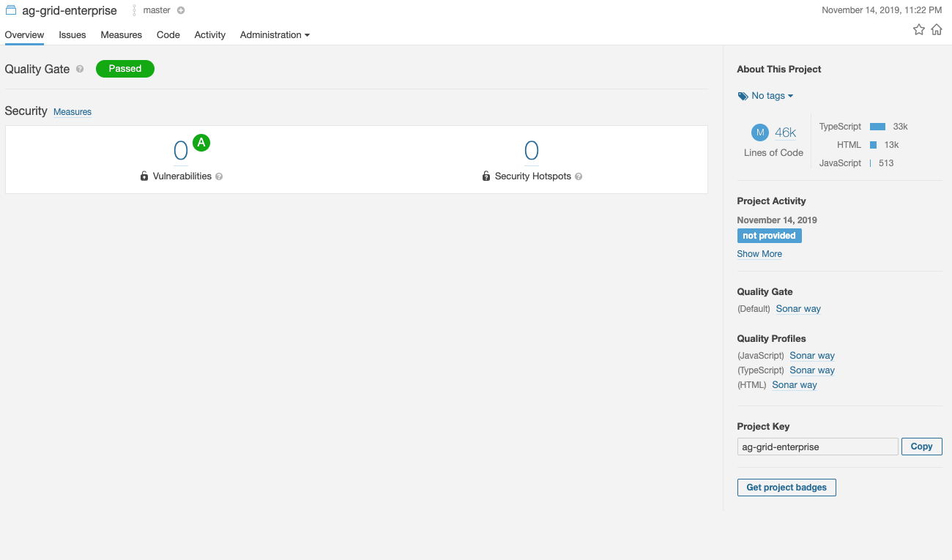Open the Issues tab
Screen dimensions: 952x560
click(x=72, y=34)
